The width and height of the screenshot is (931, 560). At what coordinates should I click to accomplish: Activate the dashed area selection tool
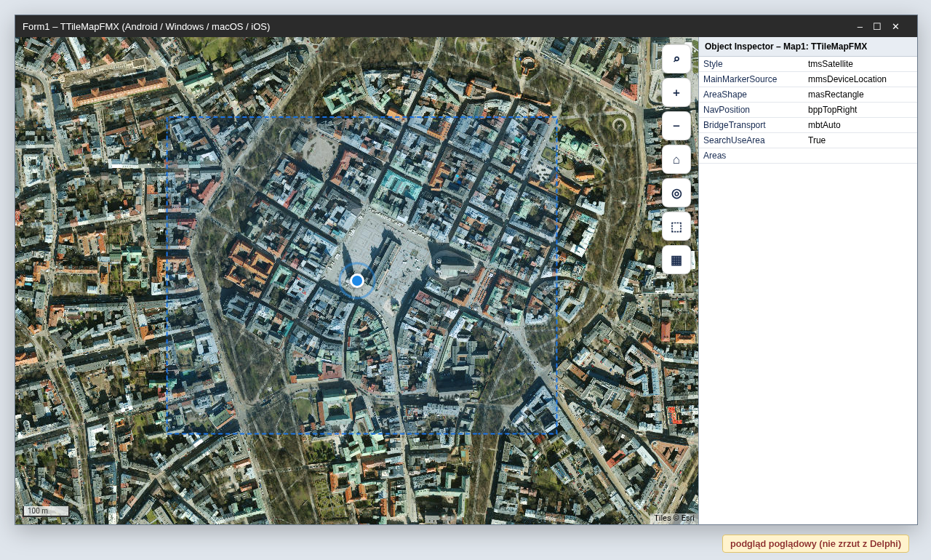click(676, 226)
